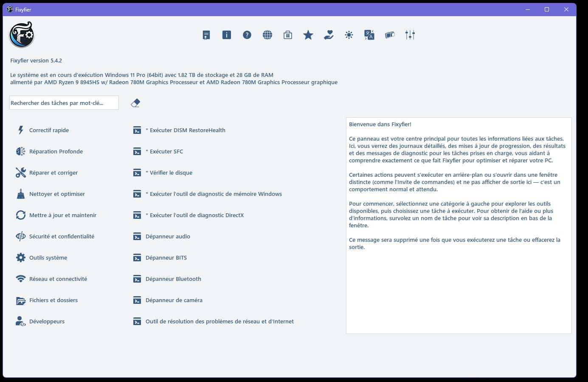This screenshot has width=588, height=382.
Task: Click the 'alimenté par AMD Ryzen 9' line
Action: pos(174,82)
